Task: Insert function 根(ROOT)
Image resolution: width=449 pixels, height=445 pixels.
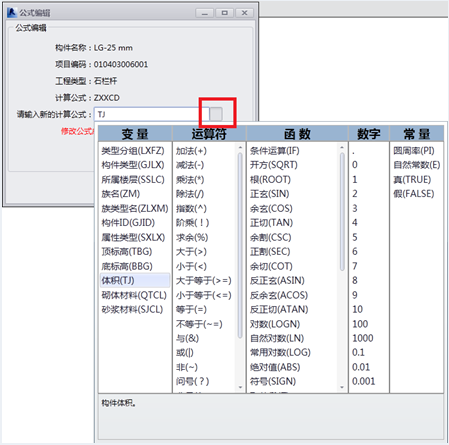Action: (x=270, y=180)
